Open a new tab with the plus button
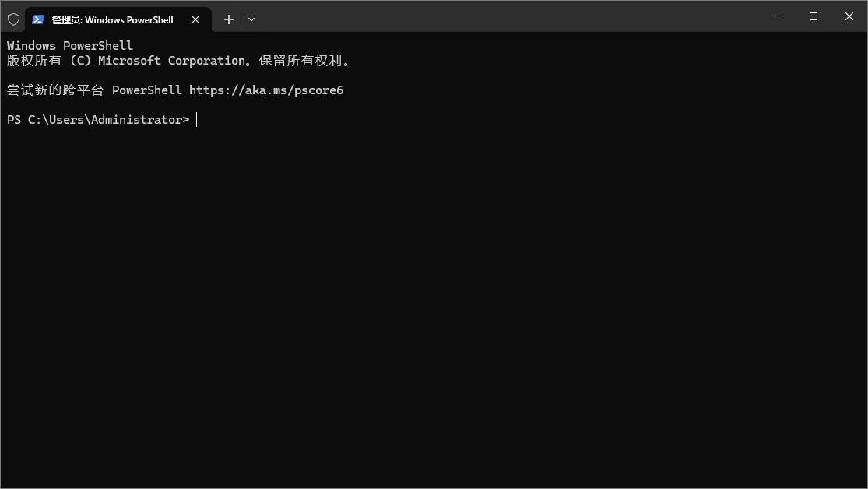 click(228, 19)
